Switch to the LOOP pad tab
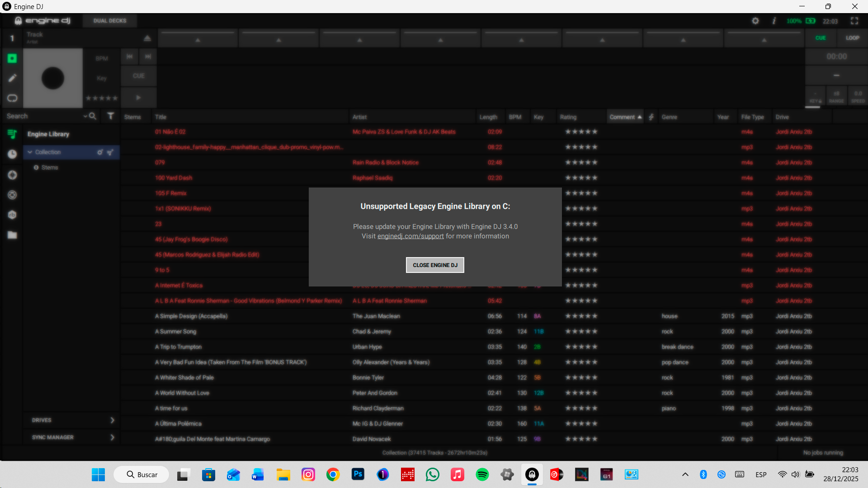This screenshot has height=488, width=868. 853,38
